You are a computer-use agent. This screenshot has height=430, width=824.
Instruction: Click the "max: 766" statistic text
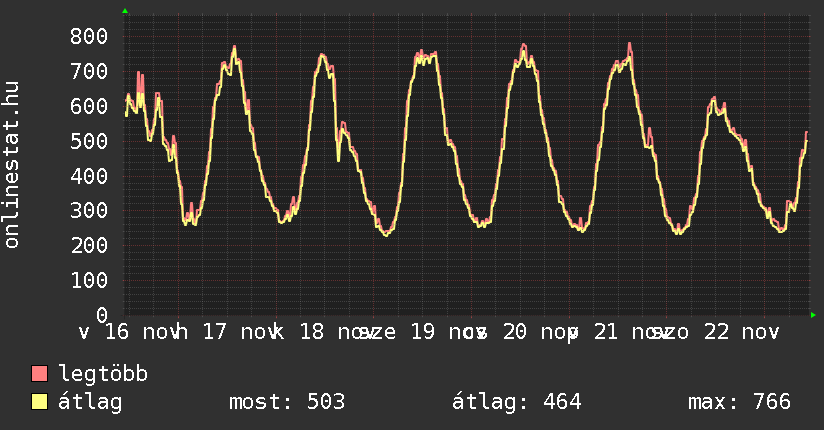pyautogui.click(x=739, y=403)
